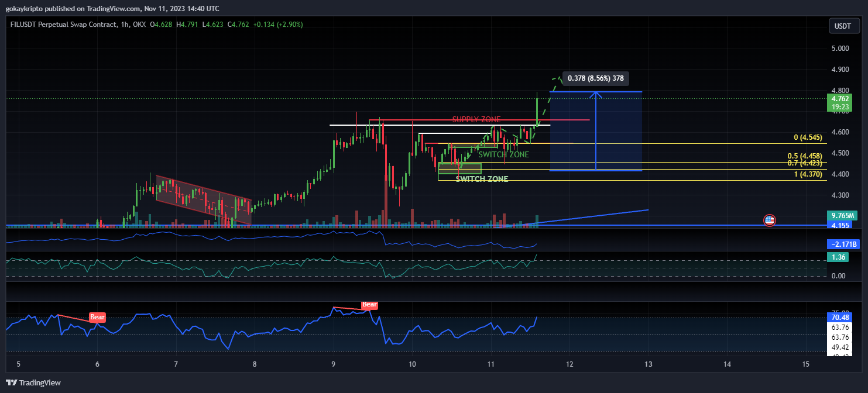
Task: Click the red descending channel drawing
Action: (203, 201)
